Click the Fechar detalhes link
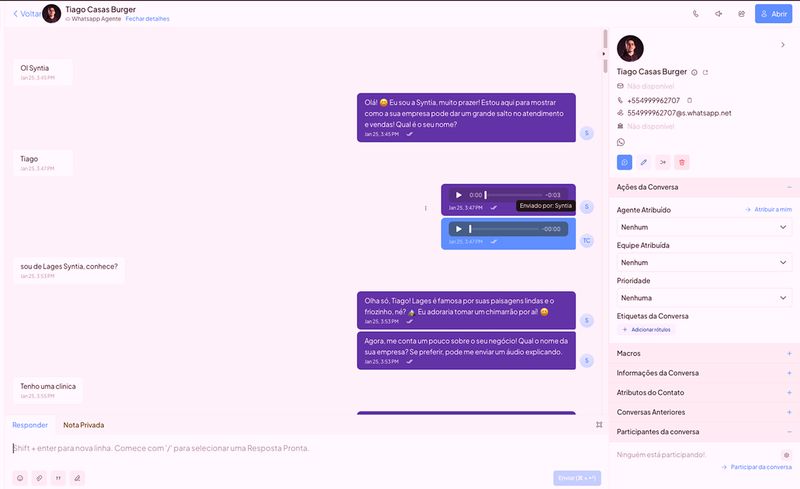Image resolution: width=800 pixels, height=489 pixels. [147, 19]
